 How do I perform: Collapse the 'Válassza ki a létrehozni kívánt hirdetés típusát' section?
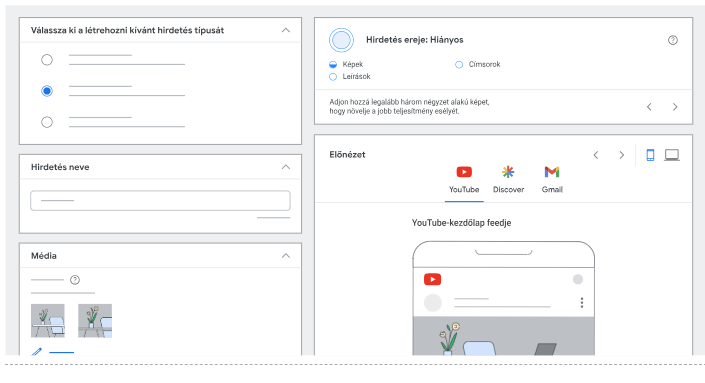[286, 30]
